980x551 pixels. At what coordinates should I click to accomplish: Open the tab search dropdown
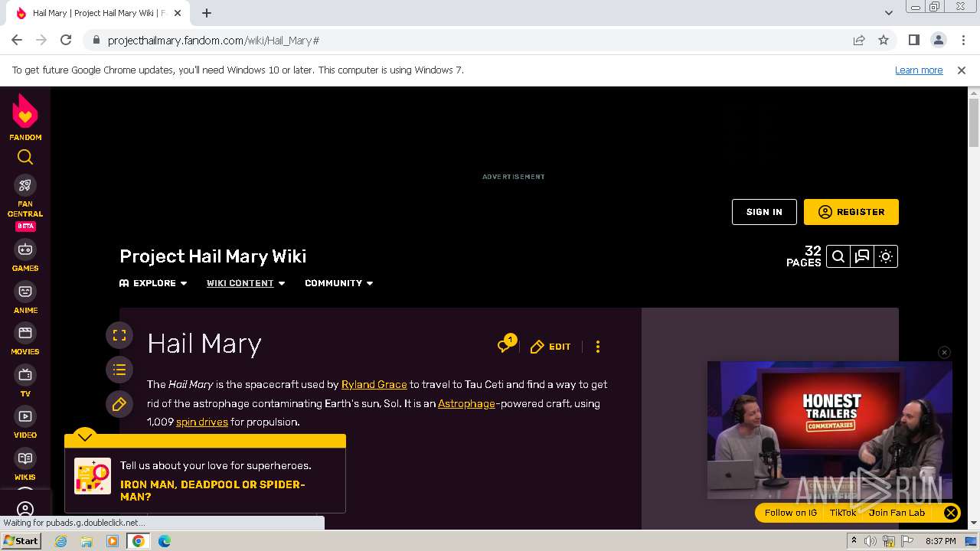(889, 13)
